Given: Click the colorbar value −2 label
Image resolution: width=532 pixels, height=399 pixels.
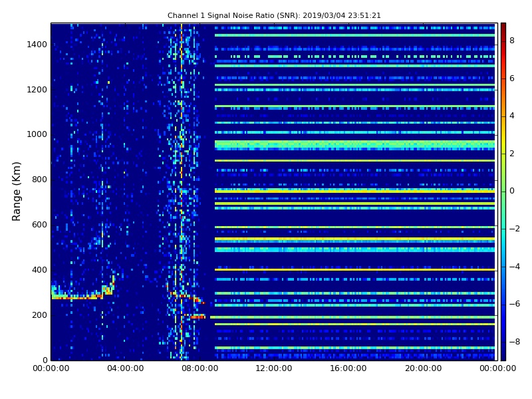Looking at the screenshot, I should [515, 229].
